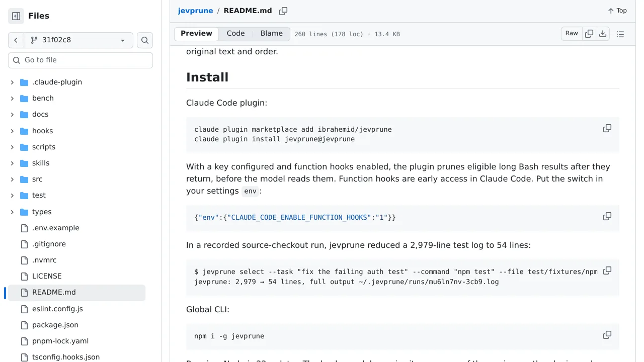The height and width of the screenshot is (362, 644).
Task: Click the 'Claude Code plugin:' paragraph
Action: (226, 103)
